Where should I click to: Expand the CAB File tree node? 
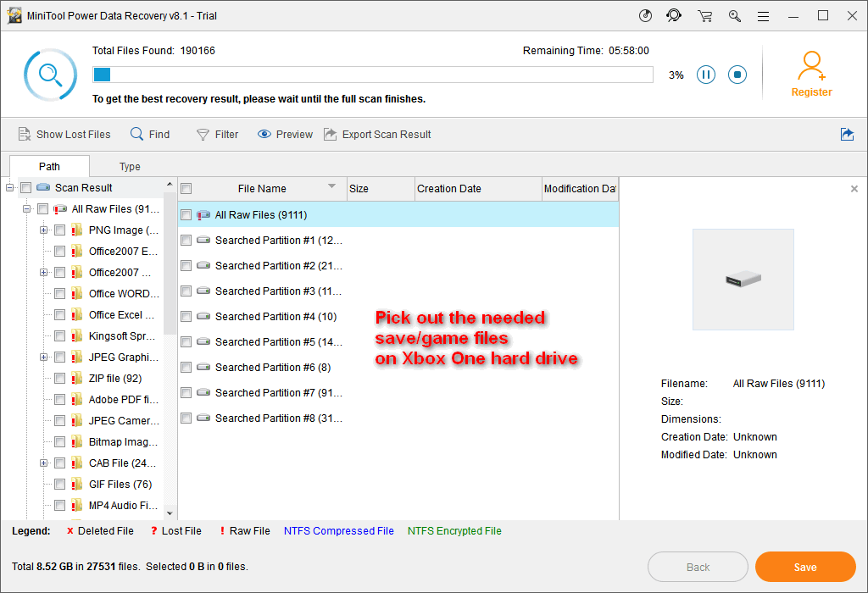point(43,463)
